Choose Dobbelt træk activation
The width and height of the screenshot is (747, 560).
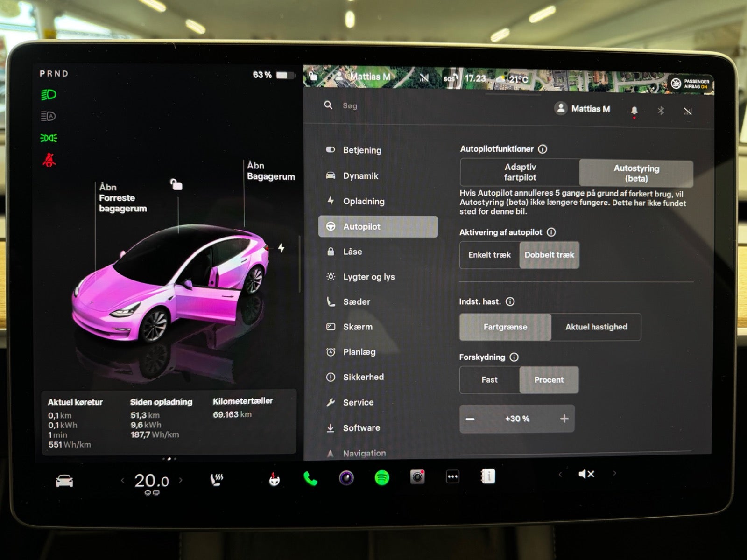click(x=549, y=255)
